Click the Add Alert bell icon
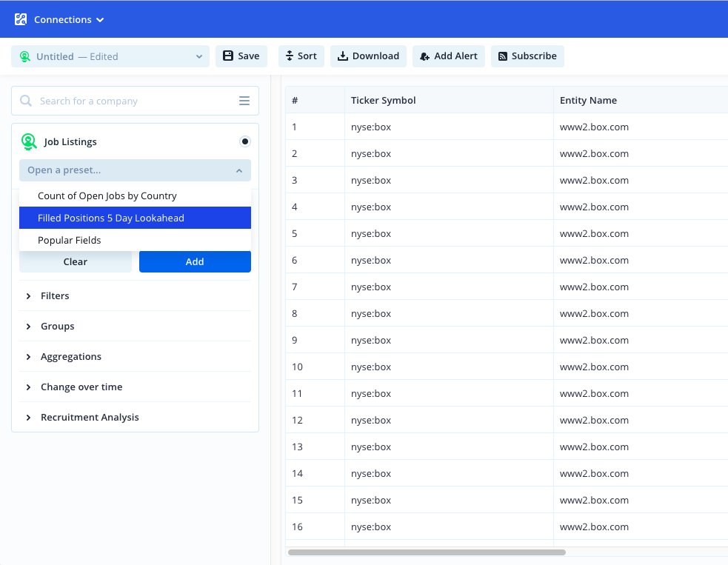728x565 pixels. click(424, 56)
